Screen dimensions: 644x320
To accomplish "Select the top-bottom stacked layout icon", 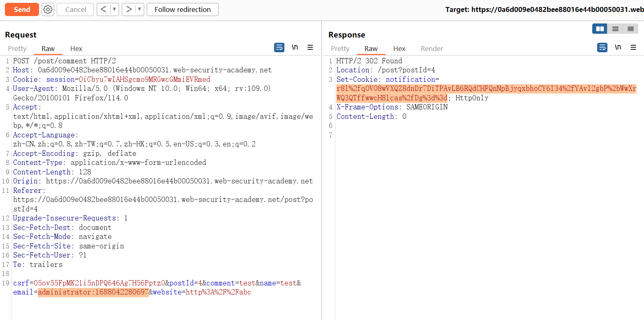I will click(615, 29).
